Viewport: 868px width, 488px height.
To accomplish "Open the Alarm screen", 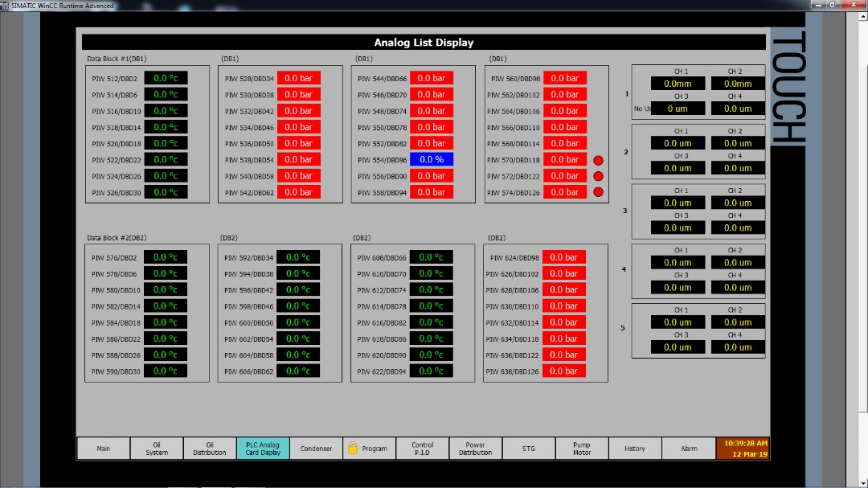I will (x=689, y=449).
